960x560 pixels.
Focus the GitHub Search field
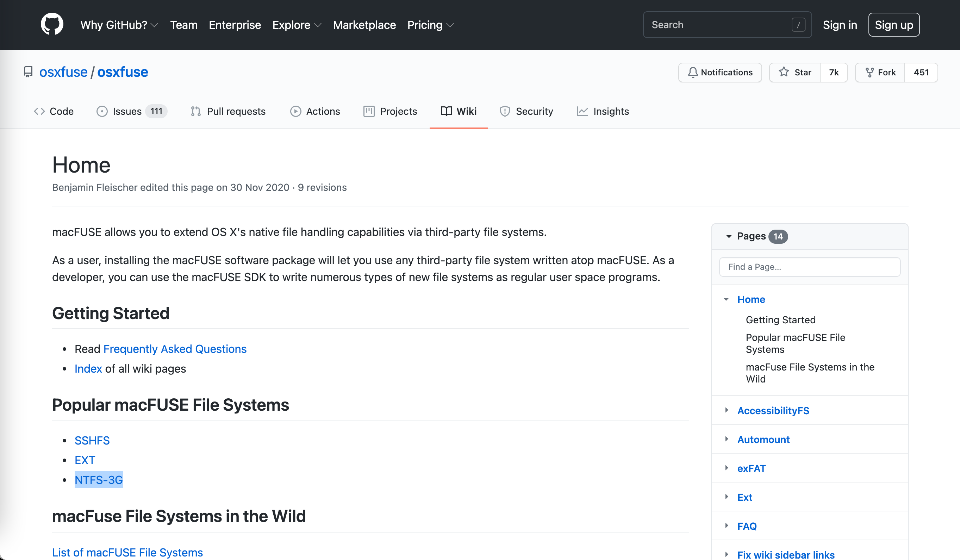click(727, 25)
